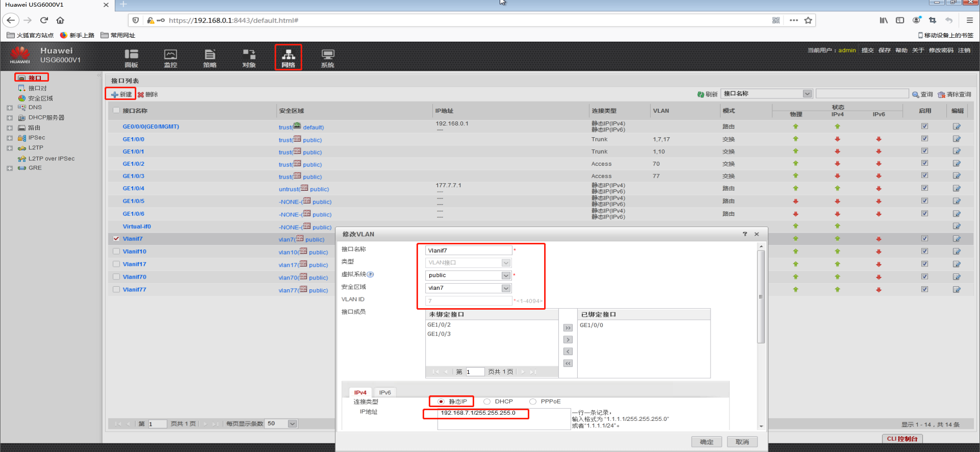Image resolution: width=980 pixels, height=452 pixels.
Task: Reload the page with the refresh icon
Action: tap(44, 20)
